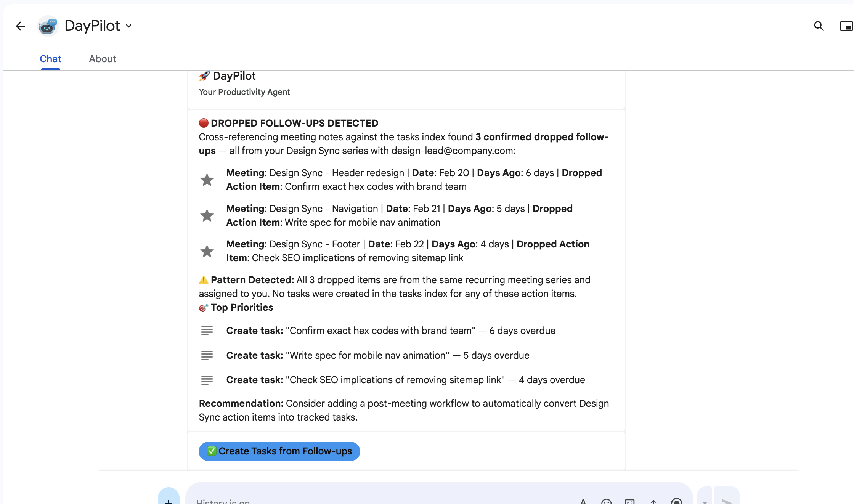The height and width of the screenshot is (504, 854).
Task: Open the emoji picker in composer
Action: [606, 501]
